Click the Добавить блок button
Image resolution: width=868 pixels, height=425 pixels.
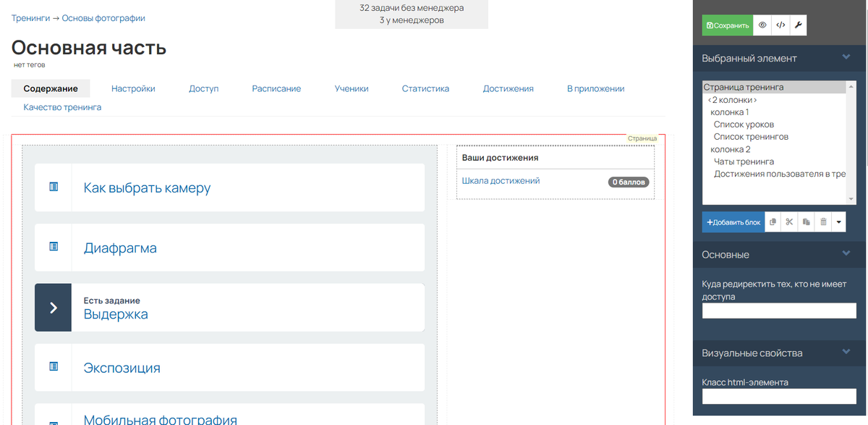point(733,222)
